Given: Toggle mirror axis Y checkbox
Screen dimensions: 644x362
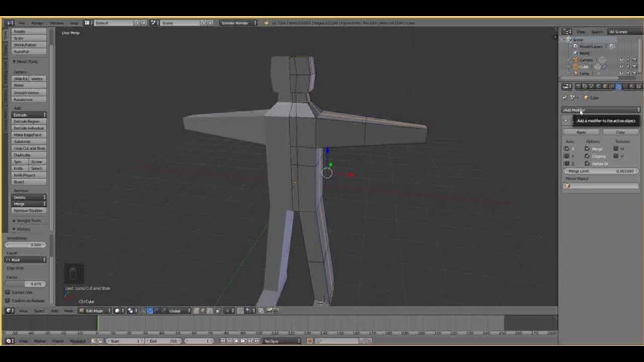Looking at the screenshot, I should pos(567,156).
